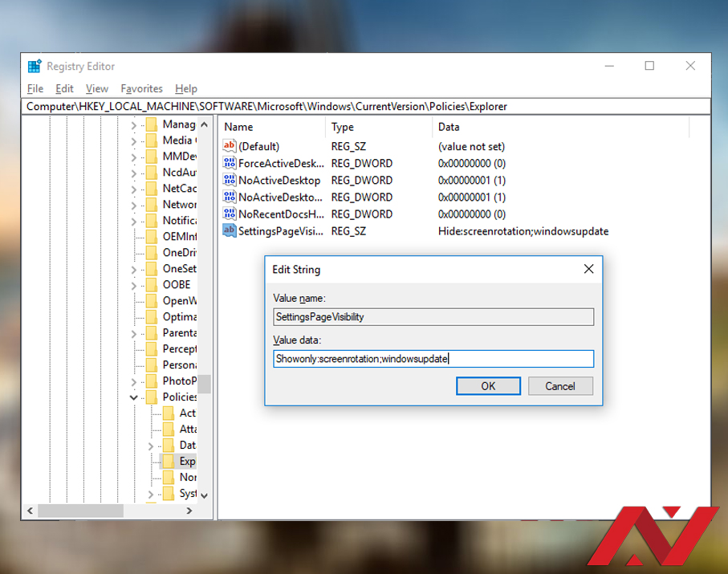728x574 pixels.
Task: Click the Policies folder icon
Action: click(x=152, y=397)
